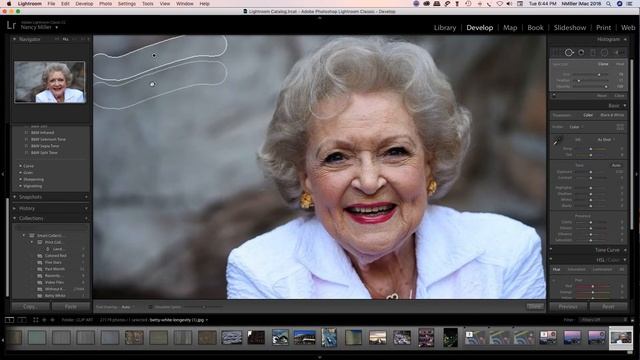Switch to the Library module
Viewport: 640px width, 360px height.
click(x=444, y=28)
